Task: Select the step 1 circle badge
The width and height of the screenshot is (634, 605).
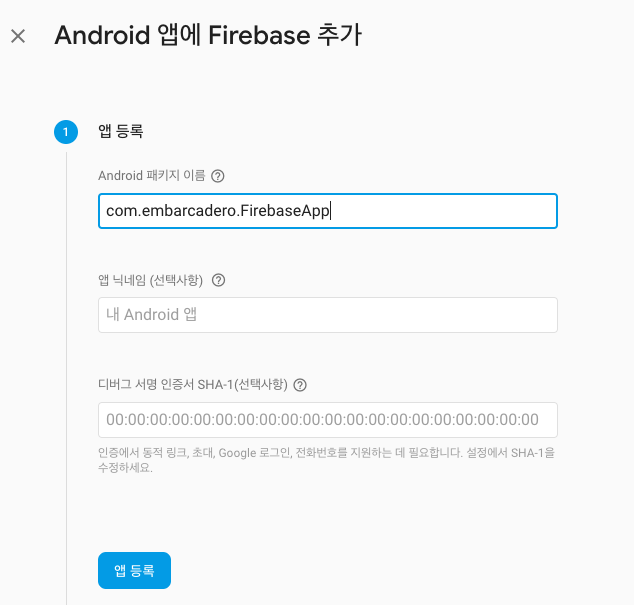Action: click(x=66, y=132)
